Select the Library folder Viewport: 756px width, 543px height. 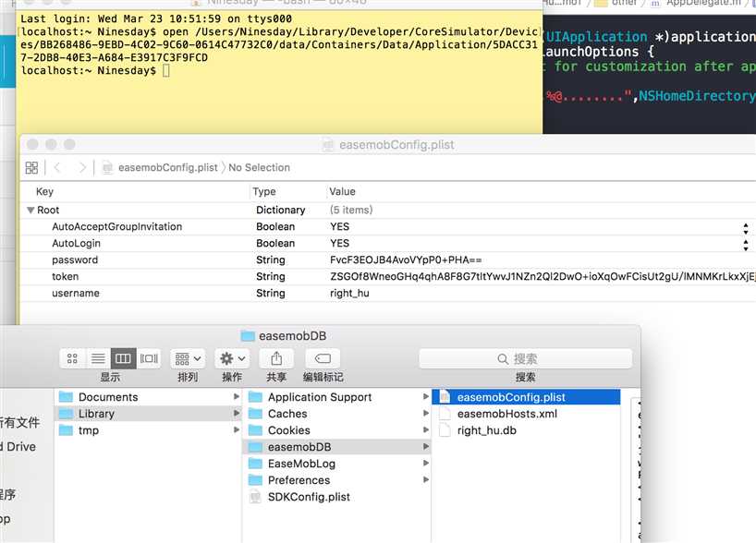(149, 414)
